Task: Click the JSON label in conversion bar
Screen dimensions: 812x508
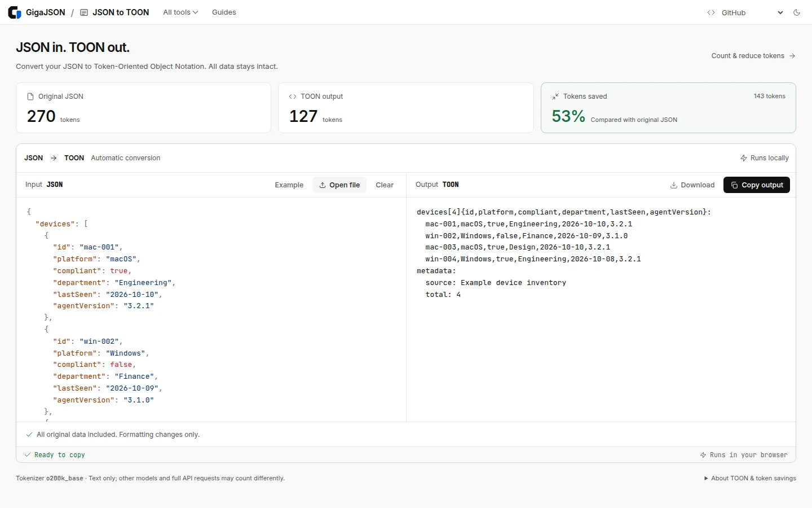Action: (x=33, y=158)
